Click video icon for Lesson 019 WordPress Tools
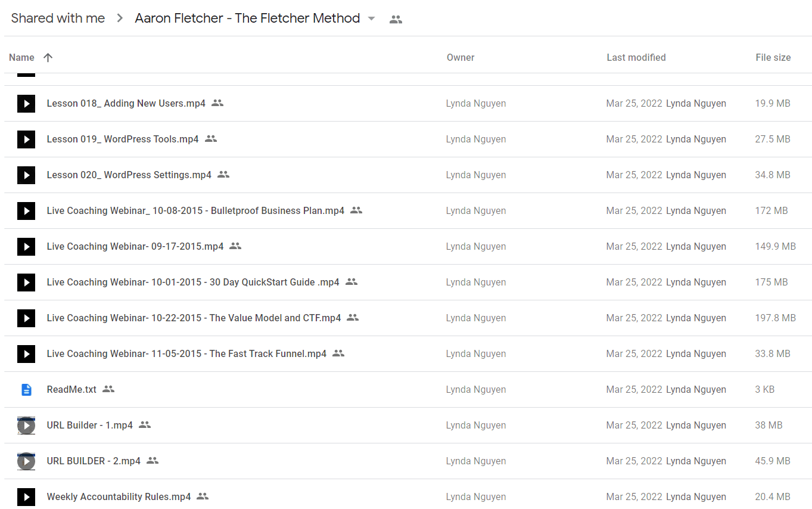 (x=26, y=139)
